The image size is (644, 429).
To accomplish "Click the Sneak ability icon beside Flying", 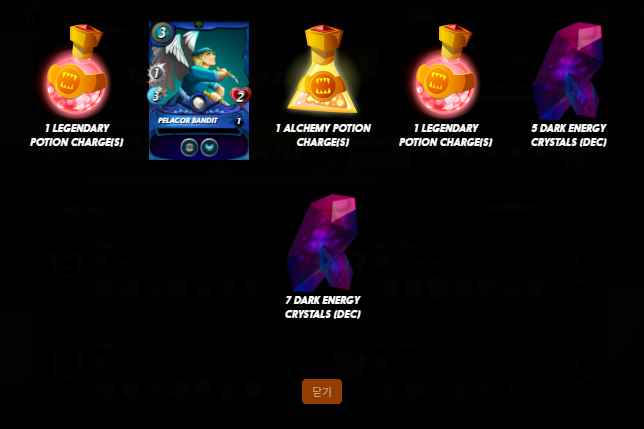I will click(189, 147).
